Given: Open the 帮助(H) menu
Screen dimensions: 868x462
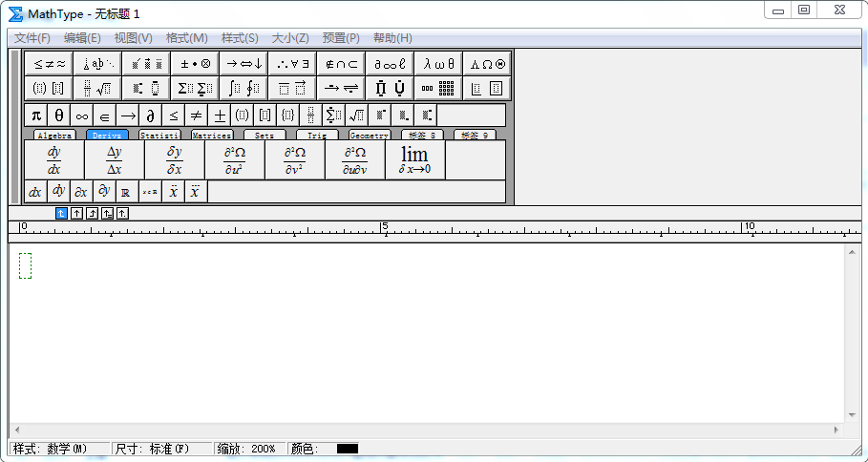Looking at the screenshot, I should 393,38.
